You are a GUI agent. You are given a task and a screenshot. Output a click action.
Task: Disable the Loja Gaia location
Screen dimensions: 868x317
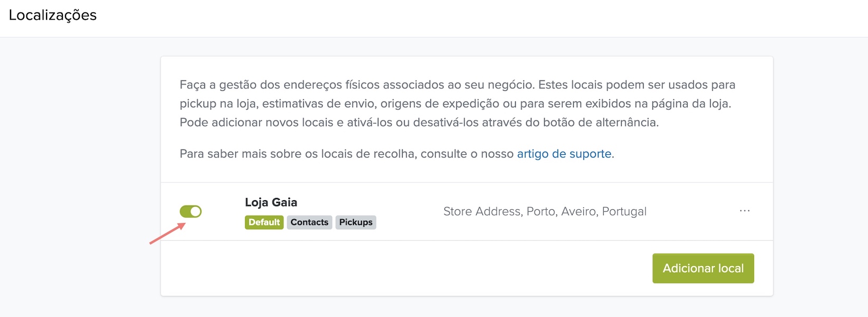pyautogui.click(x=191, y=211)
